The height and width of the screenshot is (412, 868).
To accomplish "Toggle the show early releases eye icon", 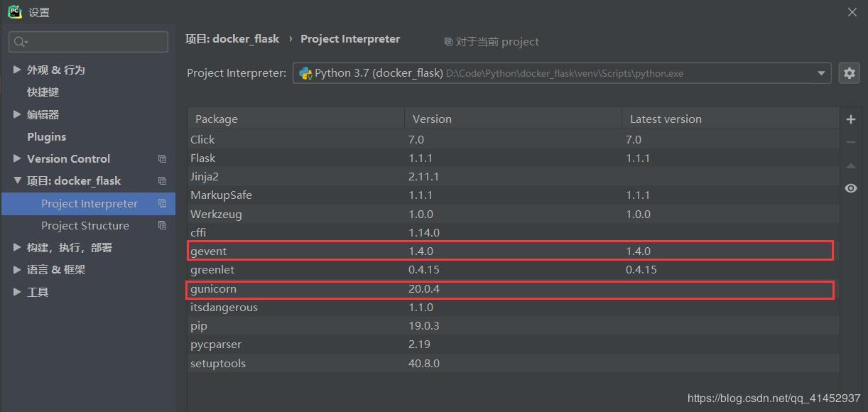I will (851, 188).
